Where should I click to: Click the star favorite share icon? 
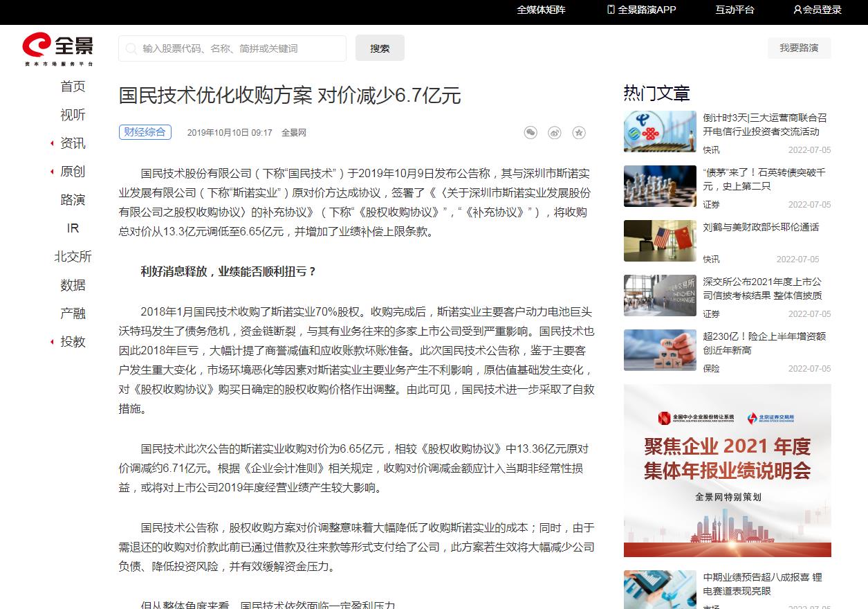pyautogui.click(x=579, y=132)
